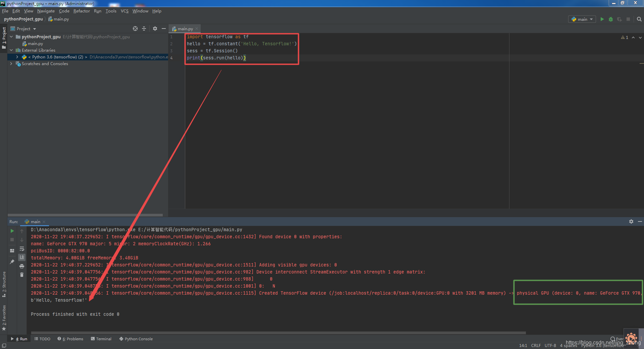Click the warning indicator in editor
The image size is (644, 349).
[x=625, y=38]
